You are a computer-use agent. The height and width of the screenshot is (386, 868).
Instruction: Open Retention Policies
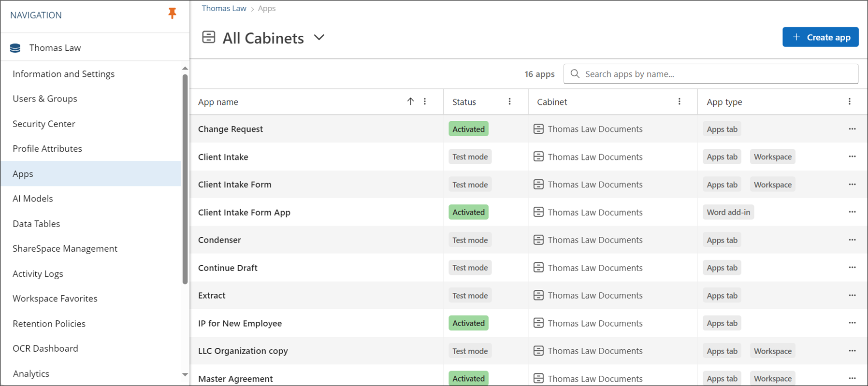point(49,324)
